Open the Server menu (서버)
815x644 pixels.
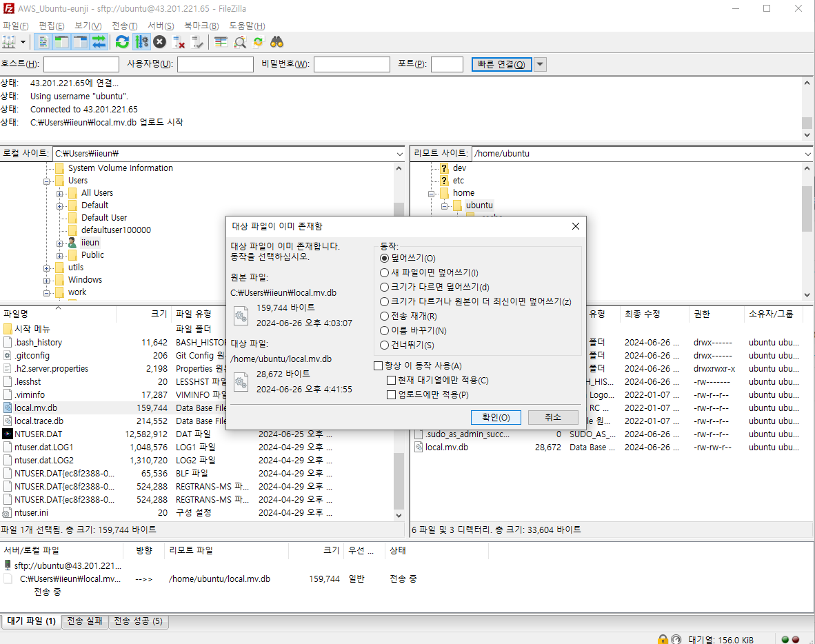(x=161, y=26)
